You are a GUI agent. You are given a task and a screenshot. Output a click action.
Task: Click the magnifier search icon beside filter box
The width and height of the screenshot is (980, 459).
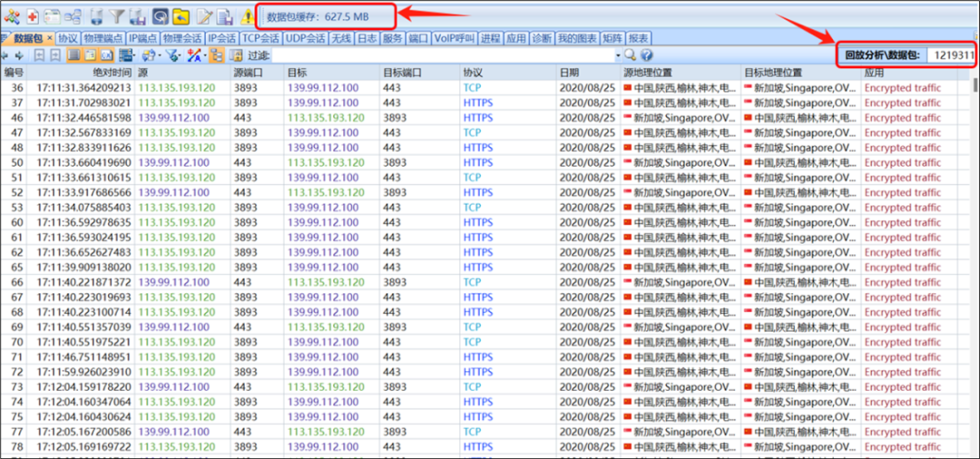(x=630, y=55)
